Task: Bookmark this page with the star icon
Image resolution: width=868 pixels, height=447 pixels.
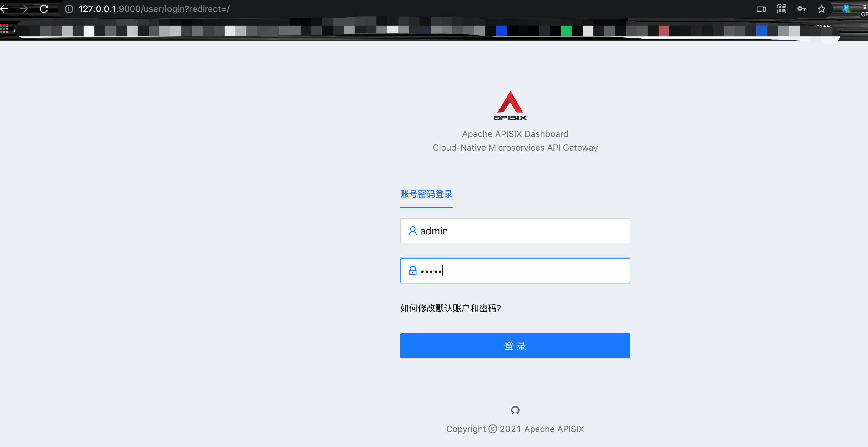Action: [821, 9]
